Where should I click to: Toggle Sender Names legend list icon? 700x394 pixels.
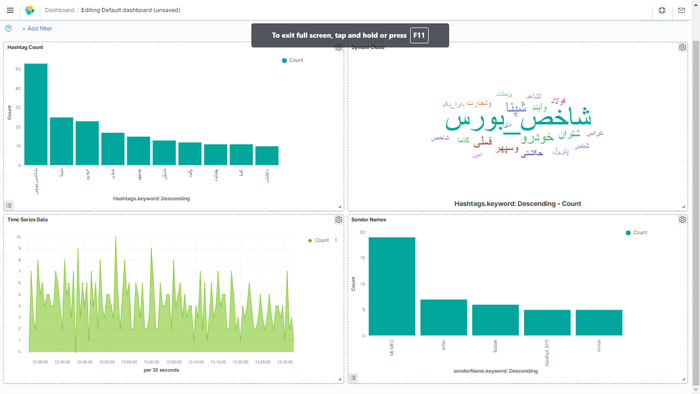(353, 378)
